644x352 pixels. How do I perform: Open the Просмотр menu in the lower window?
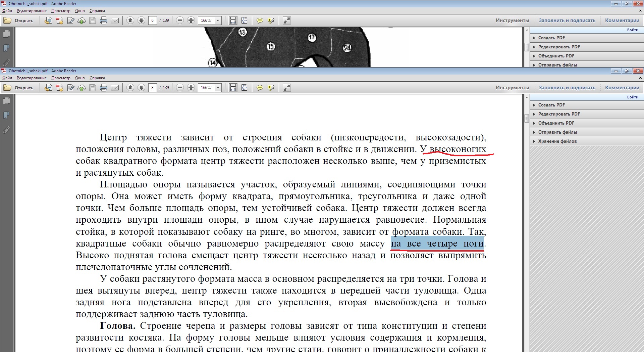point(61,78)
